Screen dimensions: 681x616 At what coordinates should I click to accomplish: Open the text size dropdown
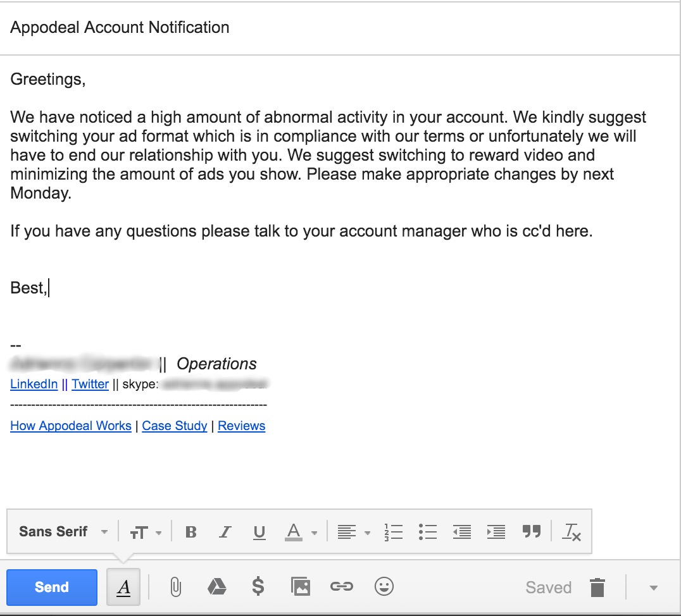coord(146,533)
